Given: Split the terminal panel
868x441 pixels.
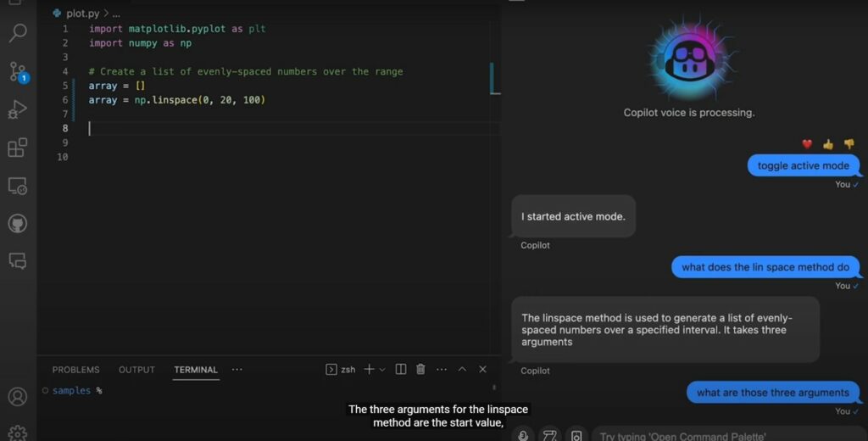Looking at the screenshot, I should (401, 370).
